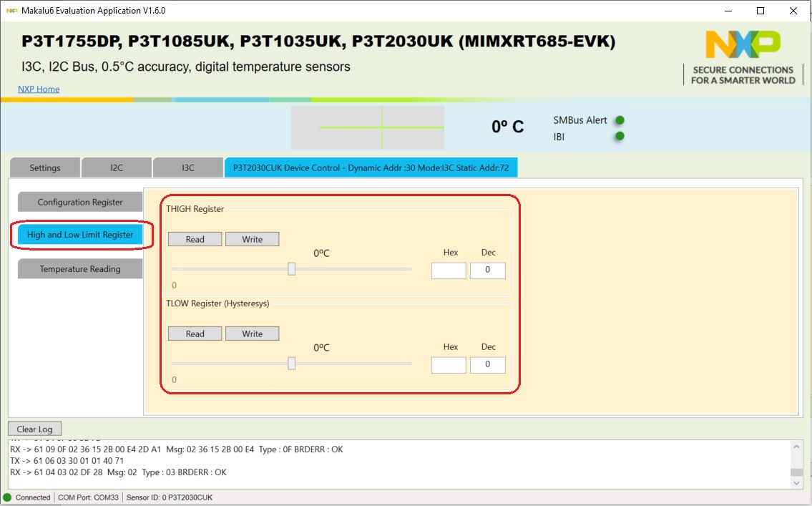Open the I2C tab
812x506 pixels.
pos(117,167)
